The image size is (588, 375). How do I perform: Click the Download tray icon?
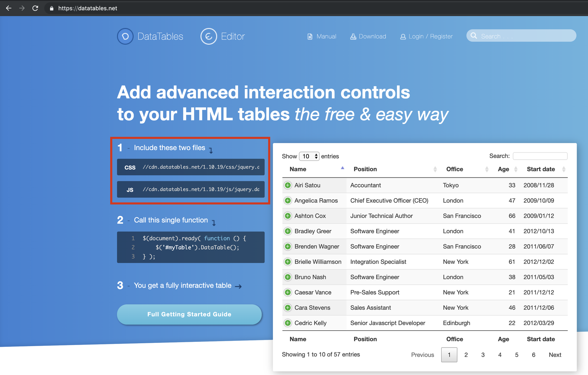(x=353, y=36)
